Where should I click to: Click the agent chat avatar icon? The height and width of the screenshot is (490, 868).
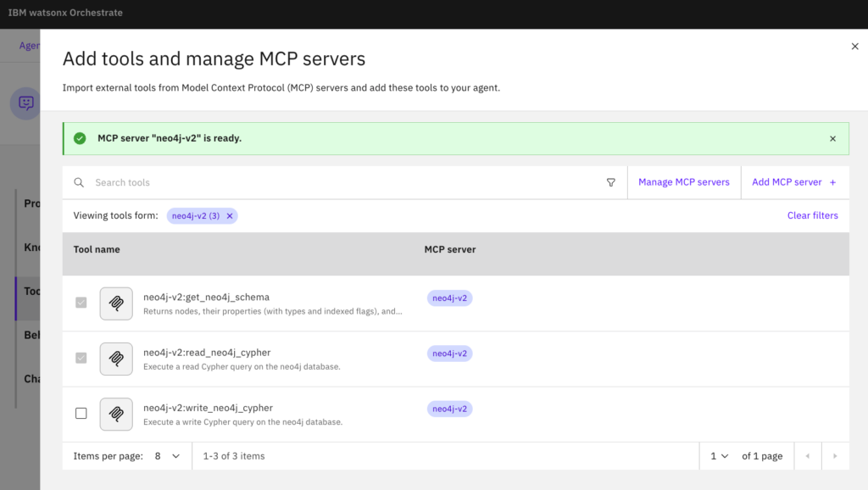[26, 103]
